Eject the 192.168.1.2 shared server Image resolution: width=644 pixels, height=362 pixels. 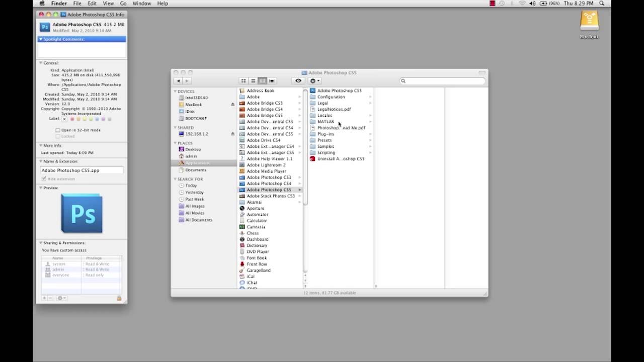(x=232, y=134)
